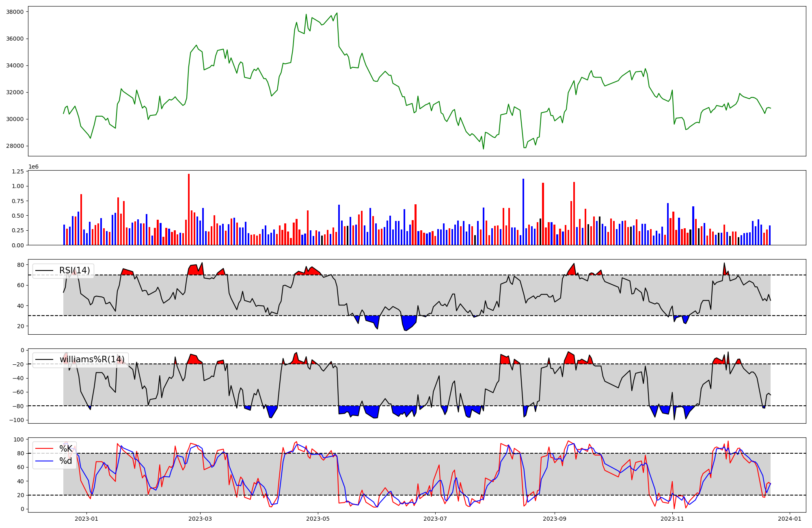Click the tallest red volume bar
Viewport: 812px width, 528px height.
[x=189, y=209]
